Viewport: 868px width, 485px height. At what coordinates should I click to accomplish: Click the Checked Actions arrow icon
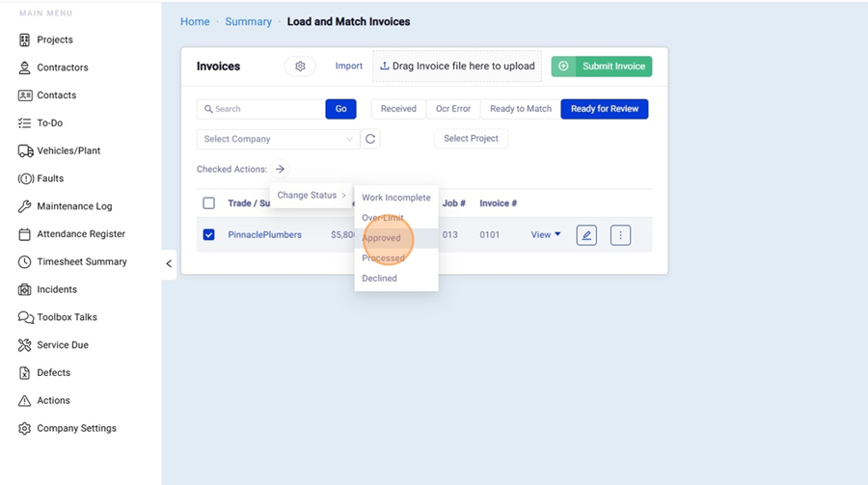(280, 169)
